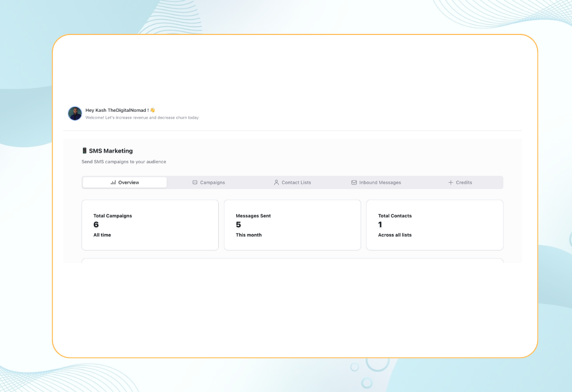The width and height of the screenshot is (572, 392).
Task: Click the SMS Marketing heading text
Action: pos(111,151)
